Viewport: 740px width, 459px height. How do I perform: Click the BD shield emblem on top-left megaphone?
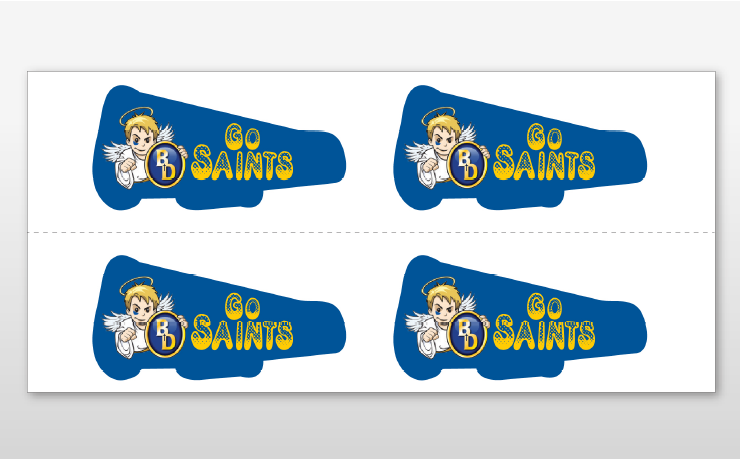coord(165,165)
